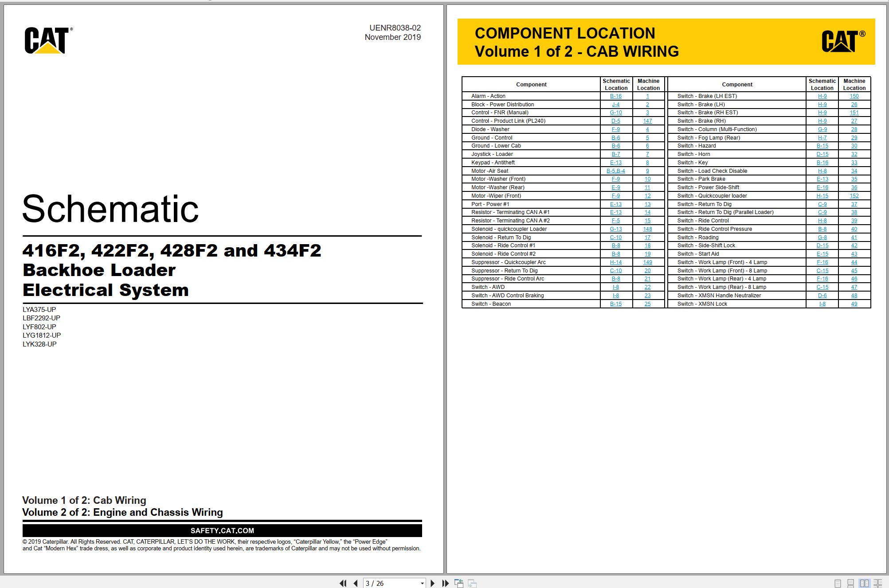Open Switch - XMSN Lock machine location 49
Image resolution: width=889 pixels, height=588 pixels.
pos(854,304)
